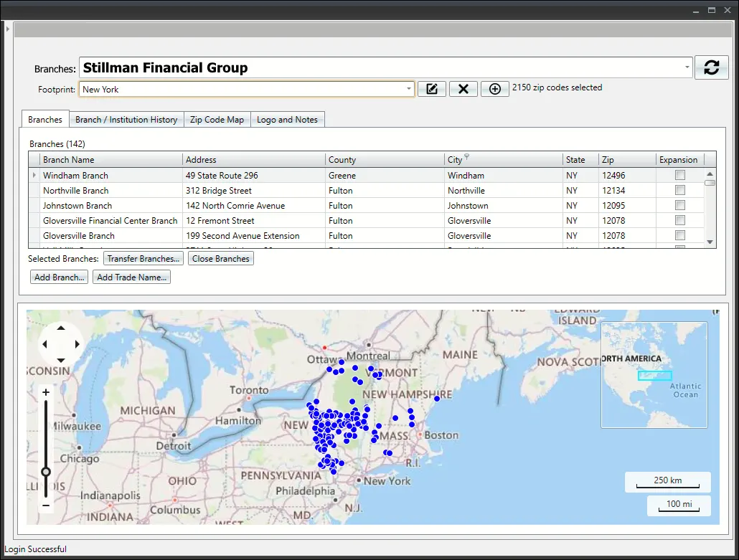Zoom in on the map with plus
The height and width of the screenshot is (560, 739).
click(46, 392)
